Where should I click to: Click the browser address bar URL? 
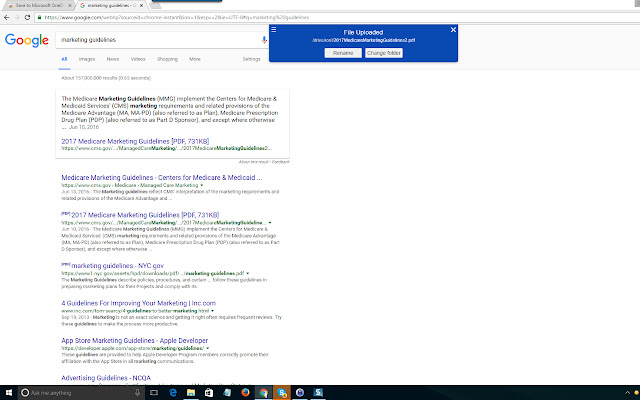[x=177, y=18]
